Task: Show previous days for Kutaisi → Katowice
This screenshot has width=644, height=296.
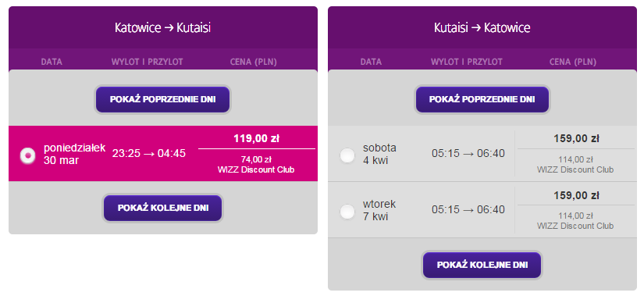Action: click(482, 99)
